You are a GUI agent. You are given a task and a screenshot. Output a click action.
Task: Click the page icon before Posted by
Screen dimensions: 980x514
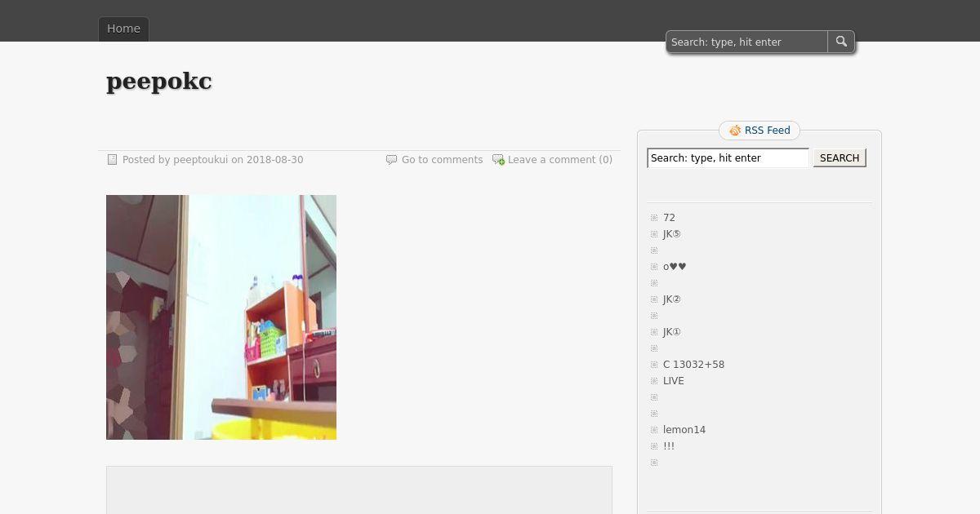113,160
